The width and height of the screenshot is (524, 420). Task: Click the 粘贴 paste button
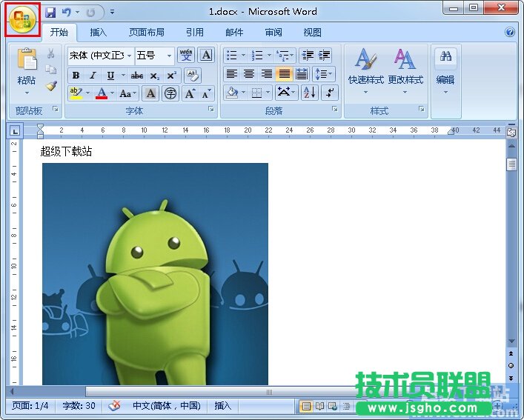(x=27, y=70)
